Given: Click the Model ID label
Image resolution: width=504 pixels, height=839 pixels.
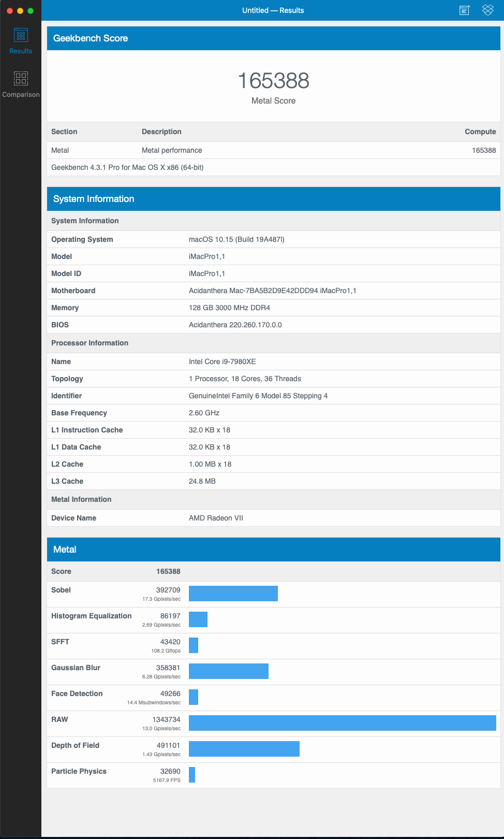Looking at the screenshot, I should (66, 273).
